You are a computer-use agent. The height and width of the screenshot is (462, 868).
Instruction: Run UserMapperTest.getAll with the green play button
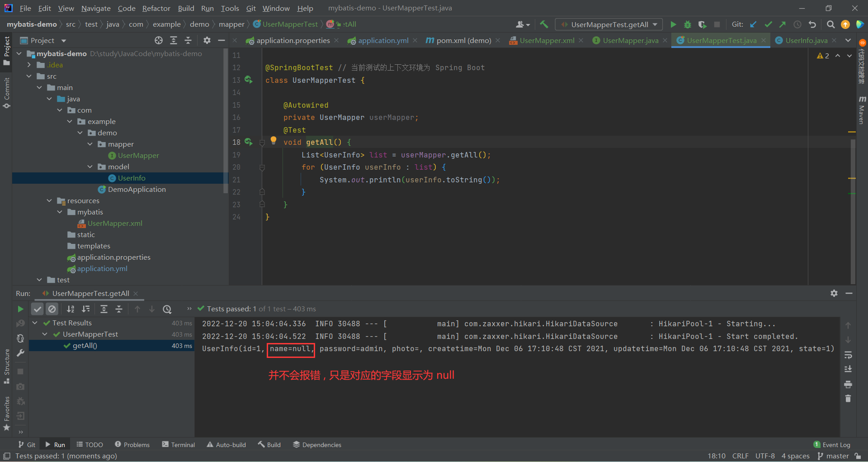pyautogui.click(x=673, y=24)
